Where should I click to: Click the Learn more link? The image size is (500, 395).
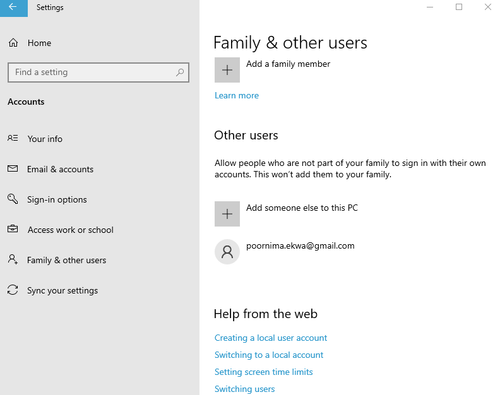click(x=237, y=96)
